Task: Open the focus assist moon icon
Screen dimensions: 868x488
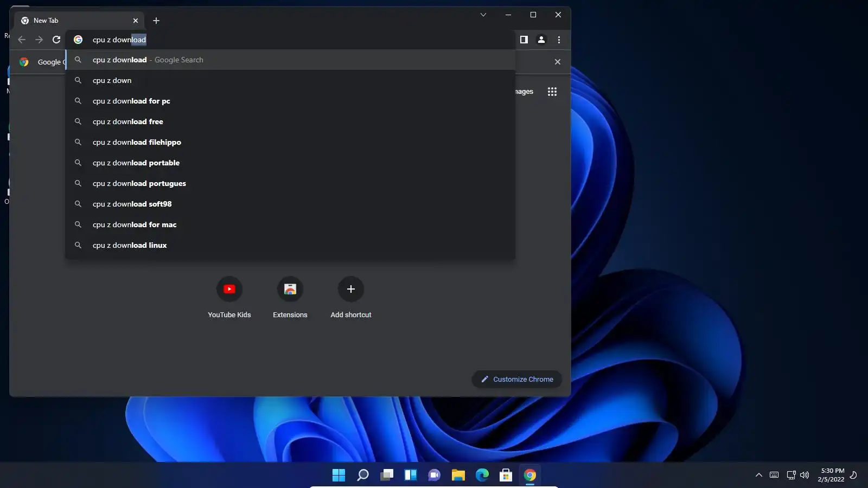Action: point(853,475)
